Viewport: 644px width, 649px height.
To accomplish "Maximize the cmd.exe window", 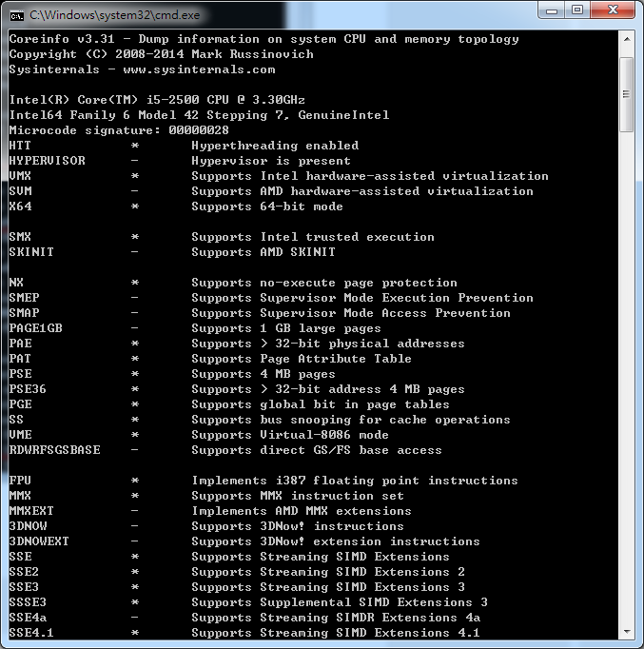I will pos(577,10).
